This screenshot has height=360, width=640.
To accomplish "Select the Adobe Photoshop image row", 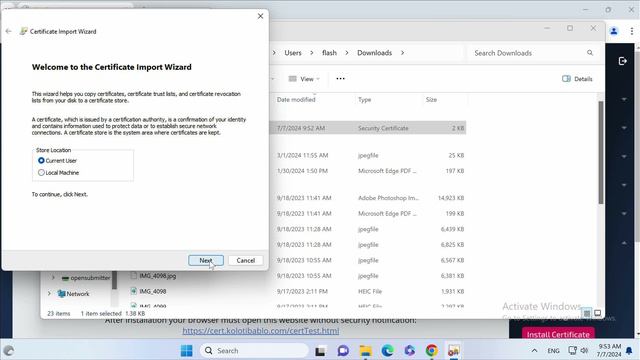I will pos(367,198).
